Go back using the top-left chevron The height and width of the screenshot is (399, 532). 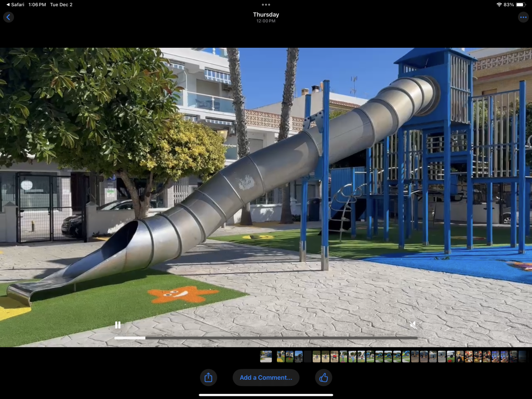point(8,17)
